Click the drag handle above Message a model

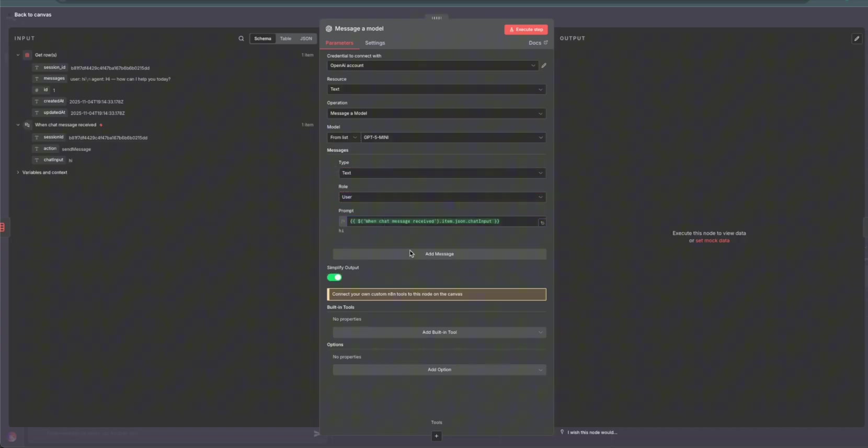437,18
